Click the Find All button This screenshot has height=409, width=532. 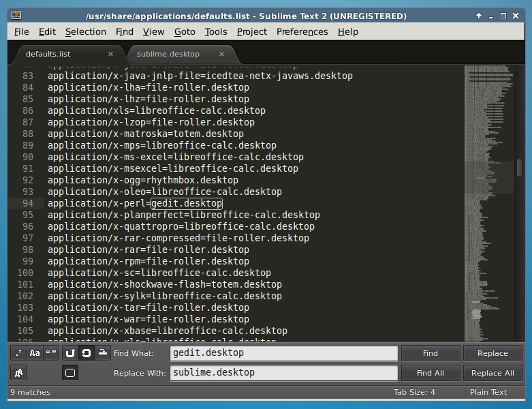[x=430, y=373]
